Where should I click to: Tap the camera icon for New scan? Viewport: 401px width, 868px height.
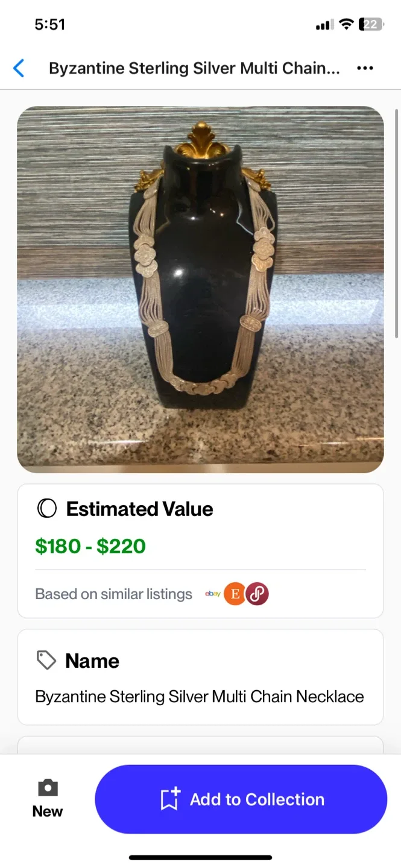tap(48, 787)
